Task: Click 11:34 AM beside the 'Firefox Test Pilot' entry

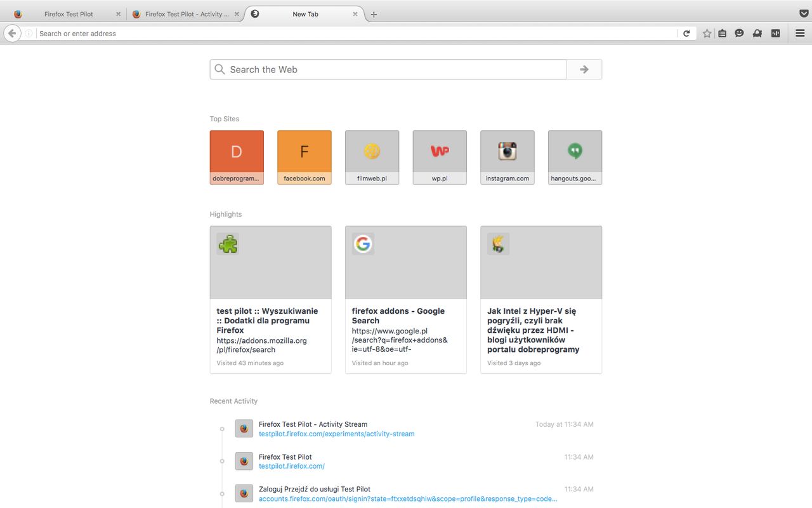Action: tap(579, 457)
